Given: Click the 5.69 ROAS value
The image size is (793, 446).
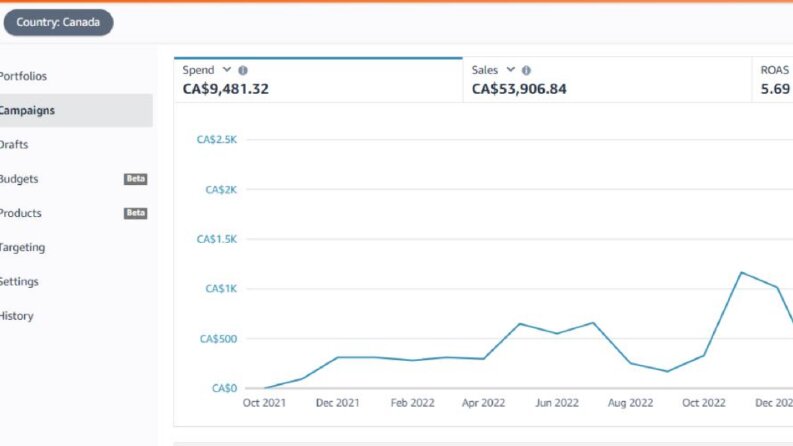Looking at the screenshot, I should click(775, 89).
